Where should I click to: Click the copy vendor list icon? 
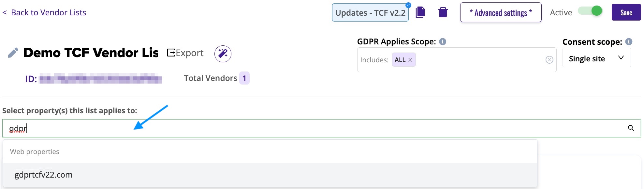tap(420, 12)
